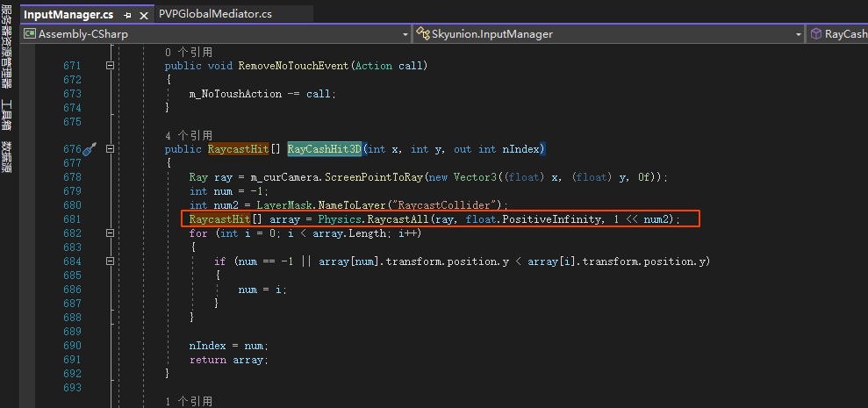The height and width of the screenshot is (408, 868).
Task: Collapse the RemoveNoTouchEvent method block
Action: pos(111,66)
